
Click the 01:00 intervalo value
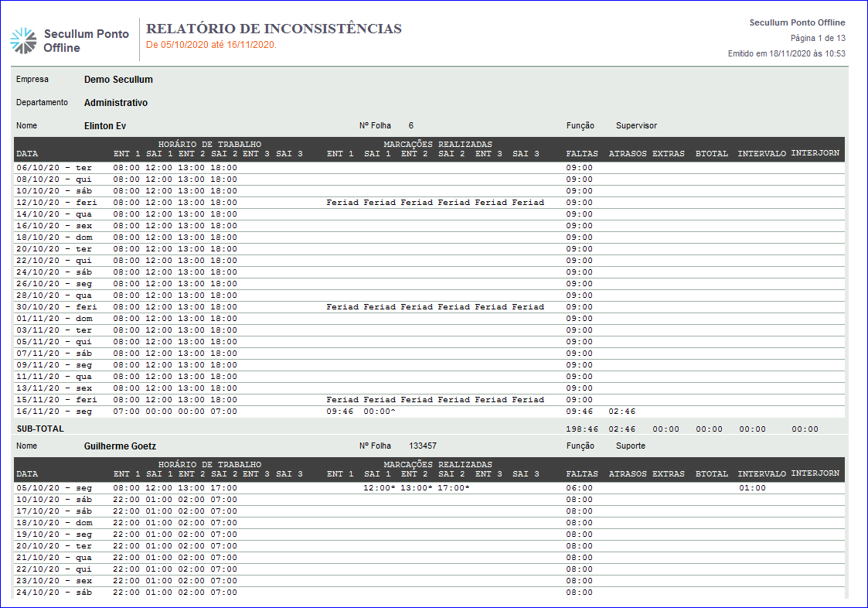coord(752,488)
